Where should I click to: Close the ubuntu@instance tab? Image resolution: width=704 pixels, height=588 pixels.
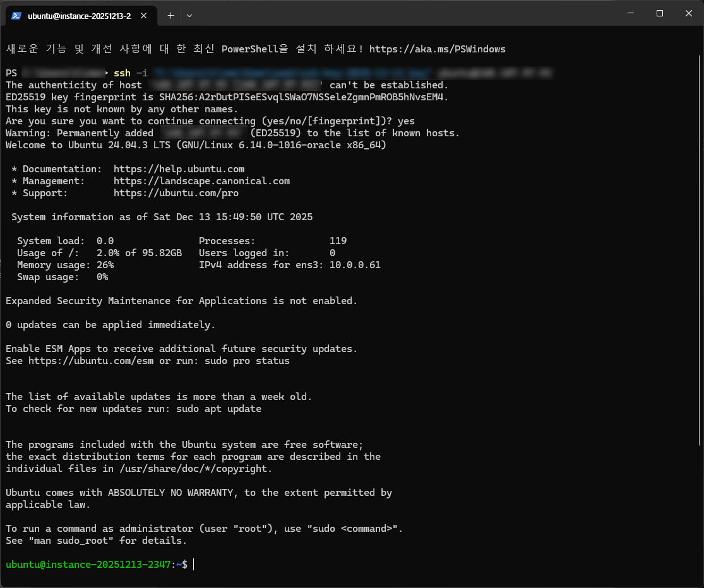tap(144, 16)
